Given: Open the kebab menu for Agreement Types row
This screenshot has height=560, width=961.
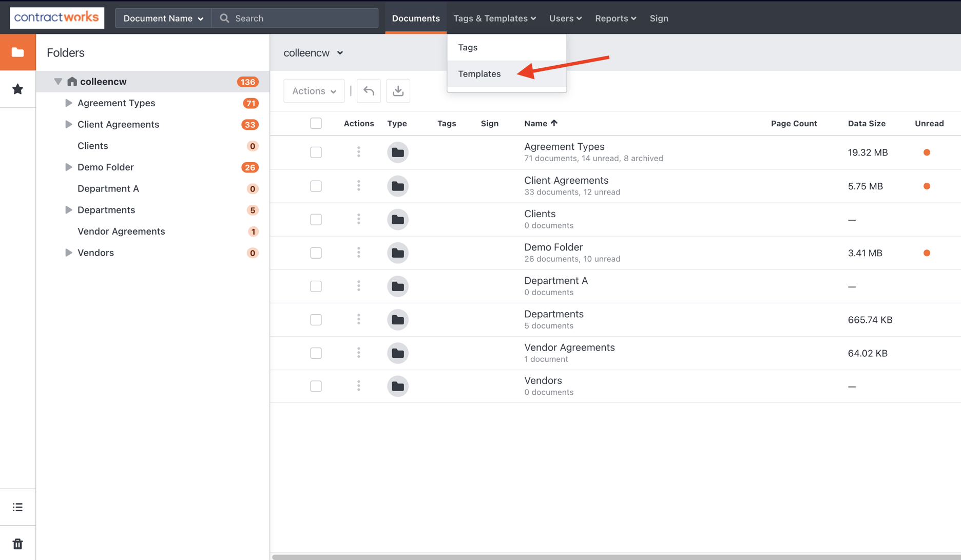Looking at the screenshot, I should [x=358, y=152].
